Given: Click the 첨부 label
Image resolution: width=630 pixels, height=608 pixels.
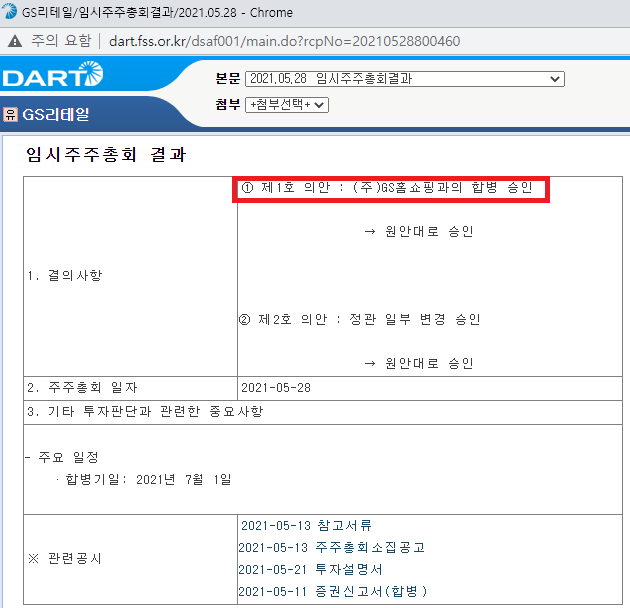Looking at the screenshot, I should 227,104.
